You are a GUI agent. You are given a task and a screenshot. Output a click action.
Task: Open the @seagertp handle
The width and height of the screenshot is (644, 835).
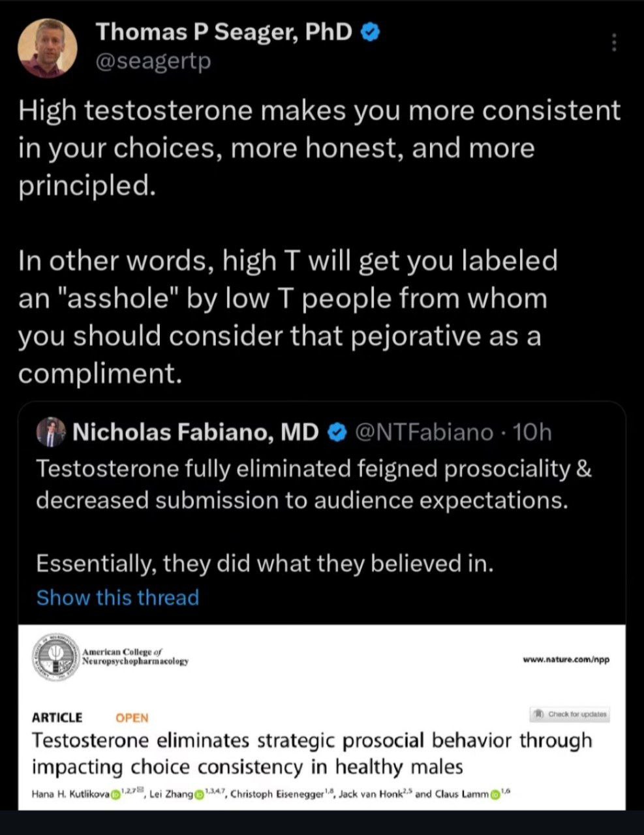click(x=153, y=63)
